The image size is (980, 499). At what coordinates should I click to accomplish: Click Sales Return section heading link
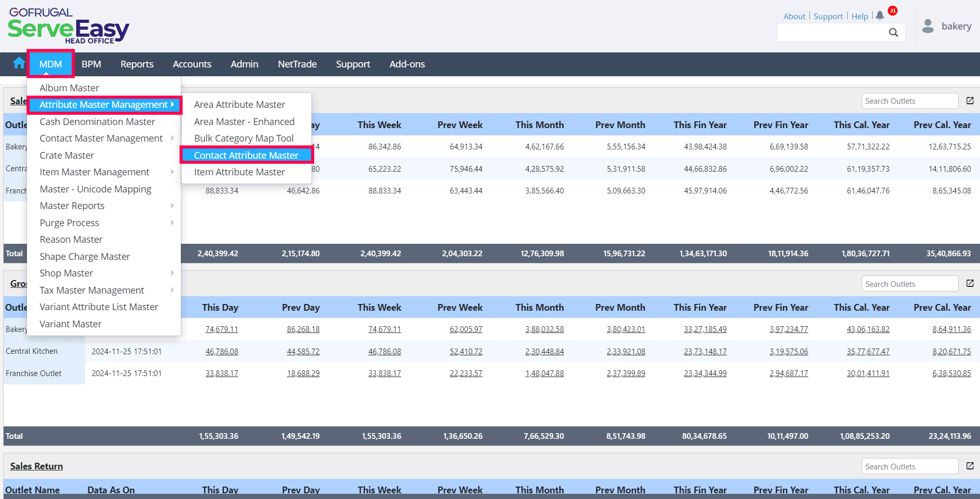tap(36, 466)
